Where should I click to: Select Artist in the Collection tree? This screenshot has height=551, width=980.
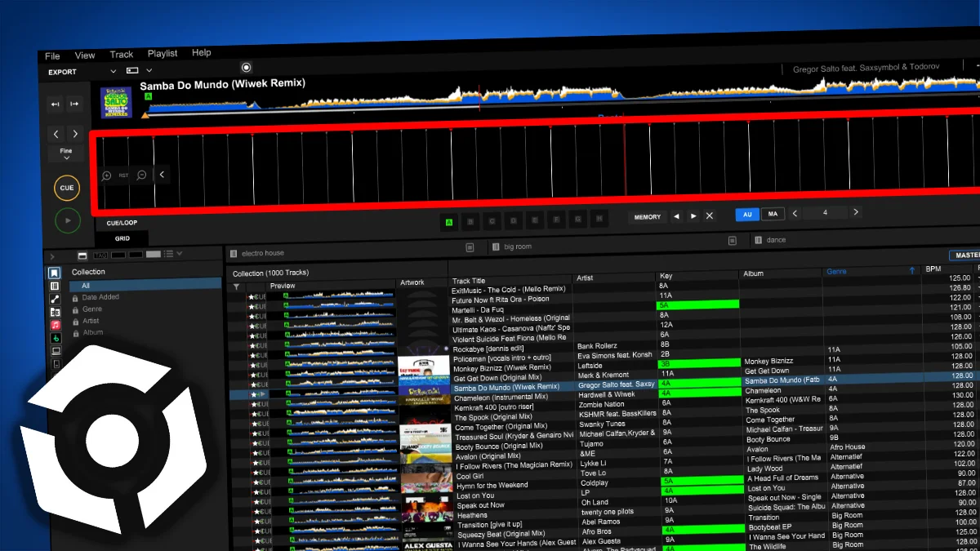click(91, 322)
